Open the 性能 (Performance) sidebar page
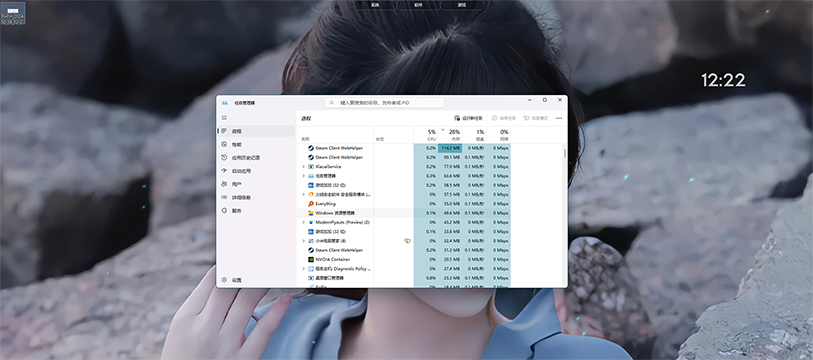813x360 pixels. click(256, 145)
